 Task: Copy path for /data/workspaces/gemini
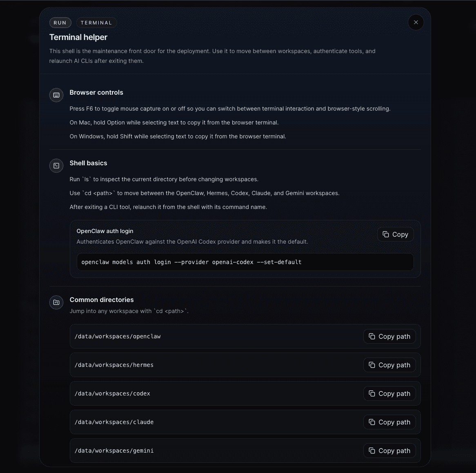(x=389, y=450)
